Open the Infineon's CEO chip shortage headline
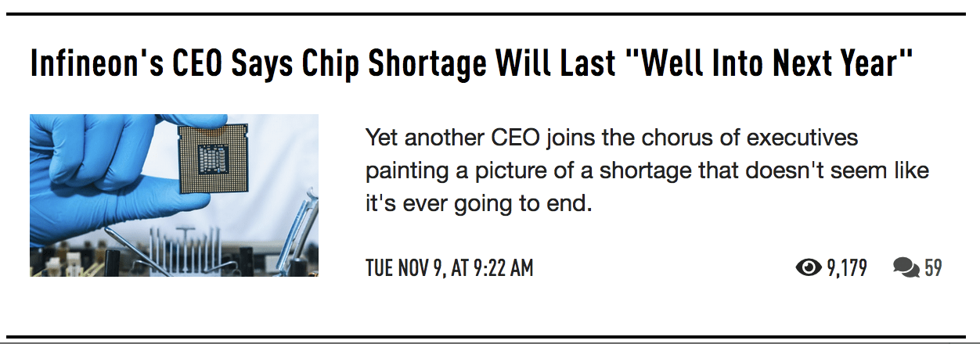The image size is (980, 344). click(x=471, y=64)
